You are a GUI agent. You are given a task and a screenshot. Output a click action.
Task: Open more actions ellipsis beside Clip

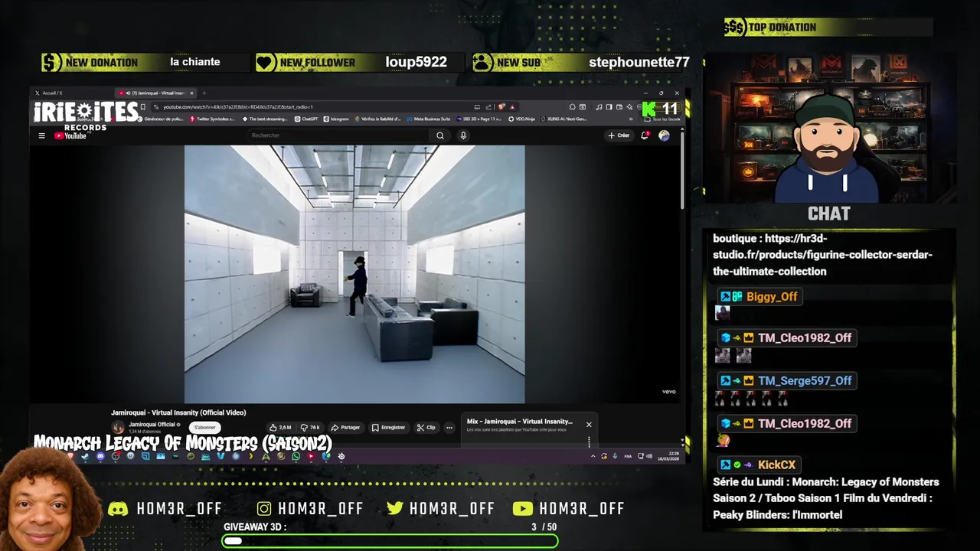click(x=449, y=427)
